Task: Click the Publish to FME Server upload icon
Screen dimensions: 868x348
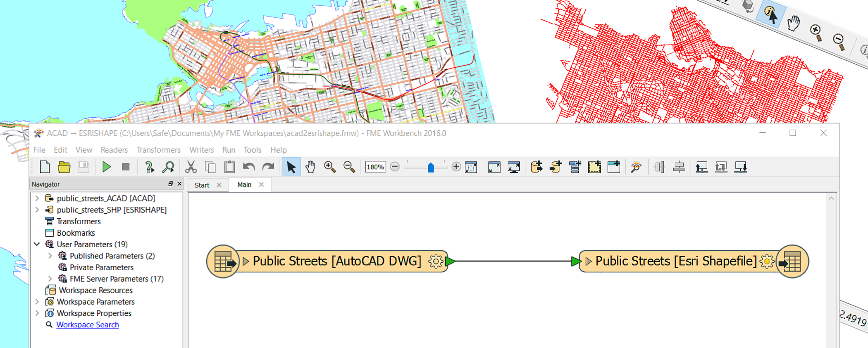Action: point(702,167)
